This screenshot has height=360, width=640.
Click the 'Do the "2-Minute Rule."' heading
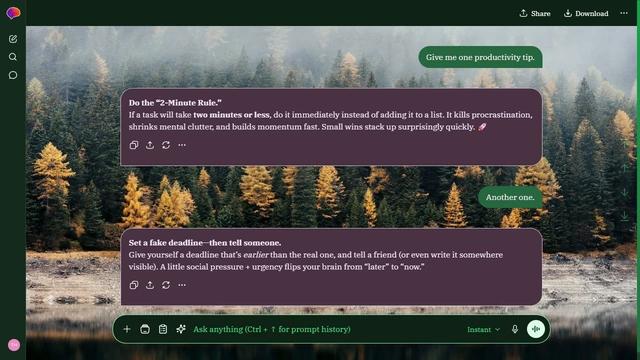click(x=176, y=102)
